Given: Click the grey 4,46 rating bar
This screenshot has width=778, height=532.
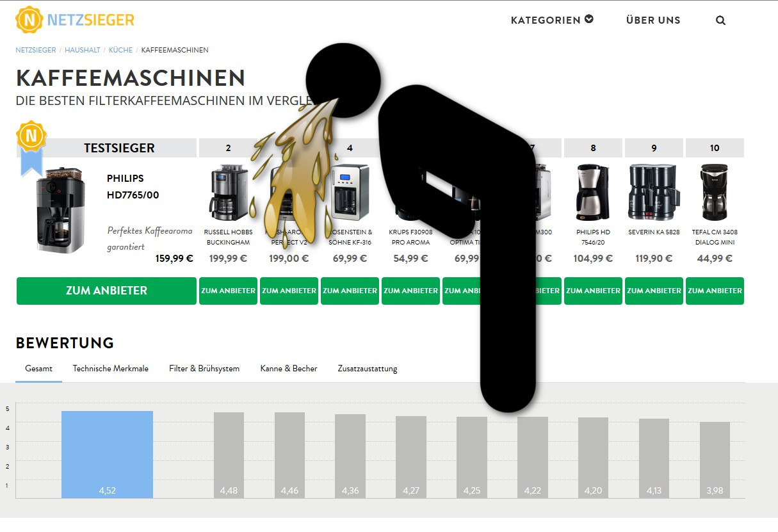Looking at the screenshot, I should point(289,455).
